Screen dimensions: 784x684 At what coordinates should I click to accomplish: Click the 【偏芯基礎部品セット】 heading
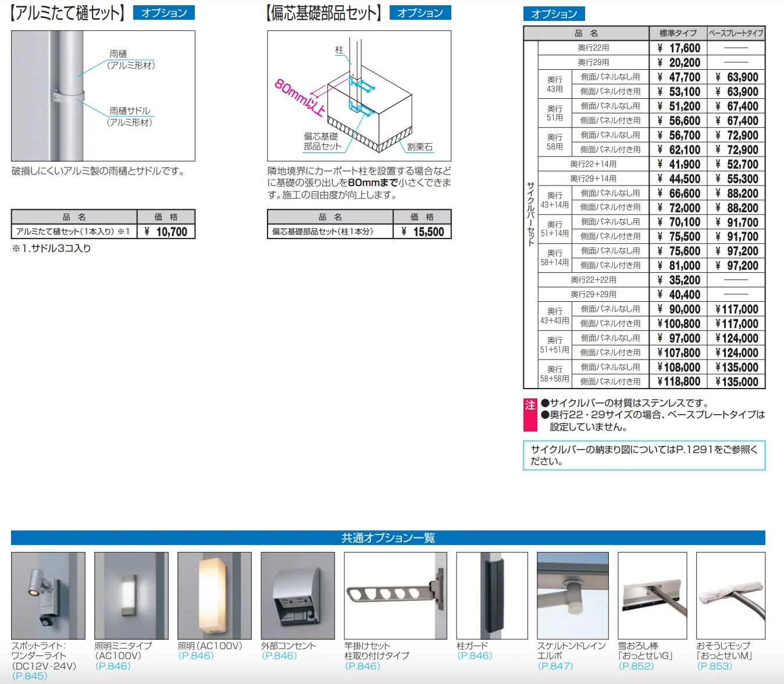pyautogui.click(x=324, y=13)
